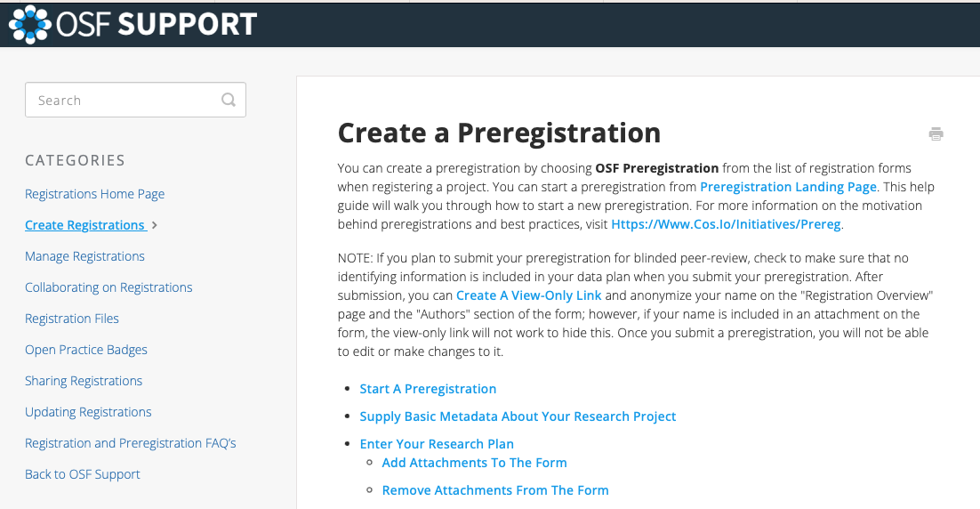Image resolution: width=980 pixels, height=509 pixels.
Task: Focus the Search input field
Action: (x=136, y=100)
